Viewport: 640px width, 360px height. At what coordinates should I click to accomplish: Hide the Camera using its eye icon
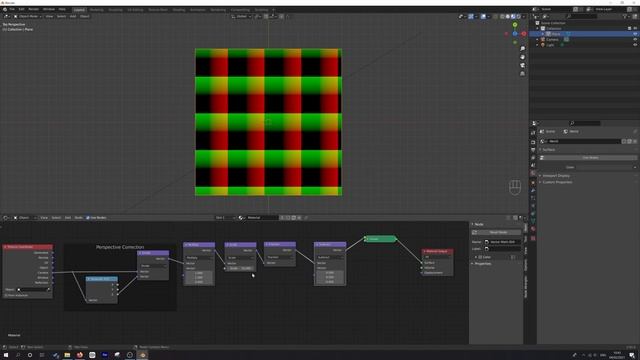click(635, 40)
